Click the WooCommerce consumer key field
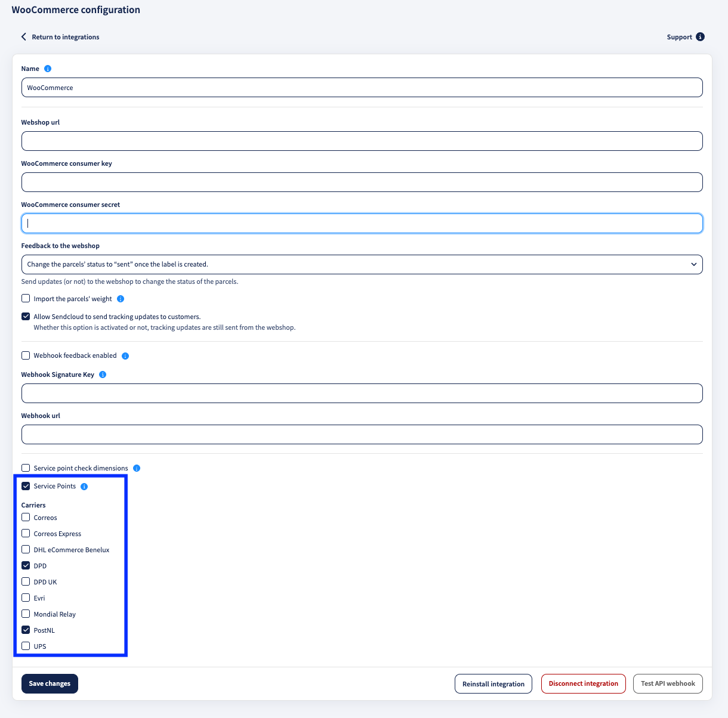This screenshot has width=728, height=718. click(362, 182)
